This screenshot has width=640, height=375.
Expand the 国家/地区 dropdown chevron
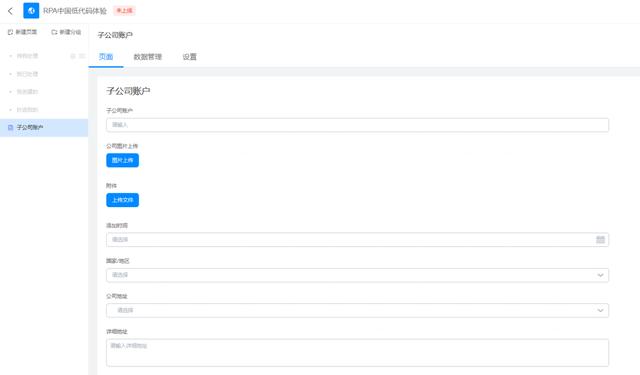[x=600, y=275]
